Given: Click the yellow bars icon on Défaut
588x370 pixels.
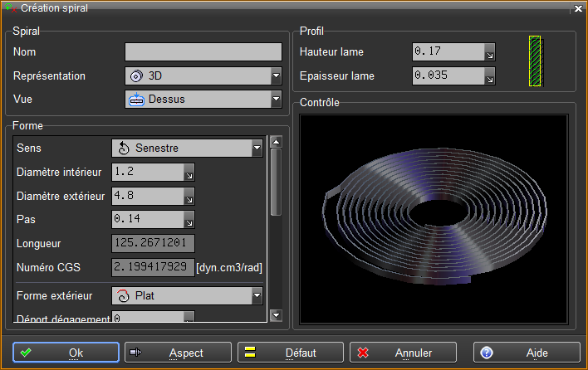Looking at the screenshot, I should [x=250, y=352].
